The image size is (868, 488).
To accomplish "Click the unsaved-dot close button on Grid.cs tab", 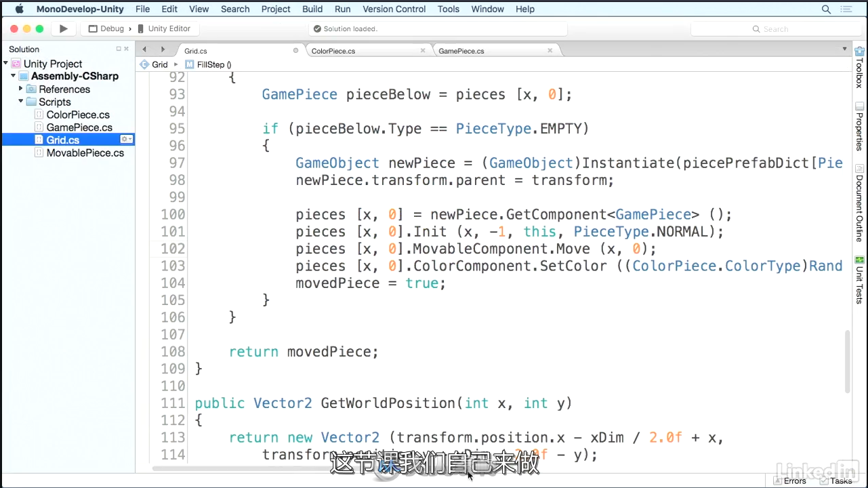I will click(295, 50).
